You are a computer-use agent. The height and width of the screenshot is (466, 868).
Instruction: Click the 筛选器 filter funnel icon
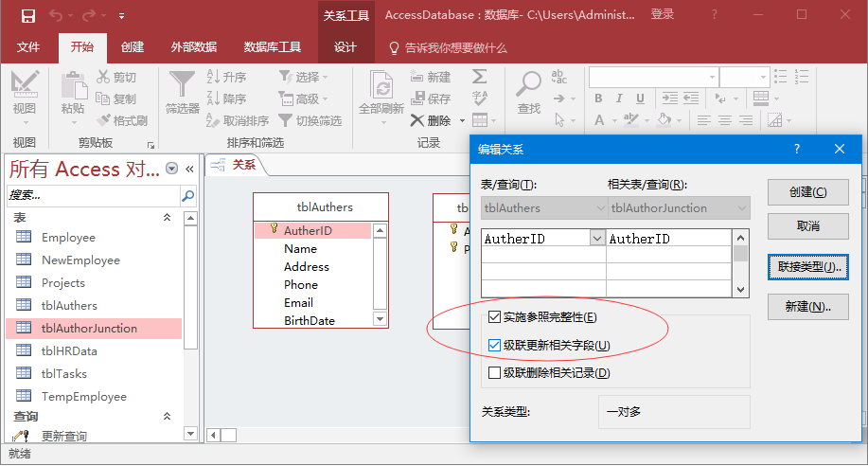[182, 85]
